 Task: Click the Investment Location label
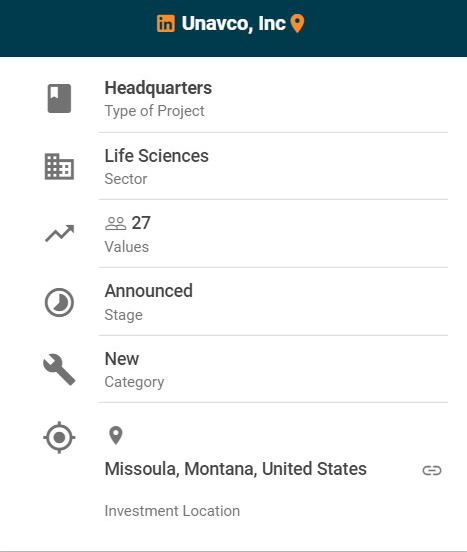pyautogui.click(x=172, y=511)
